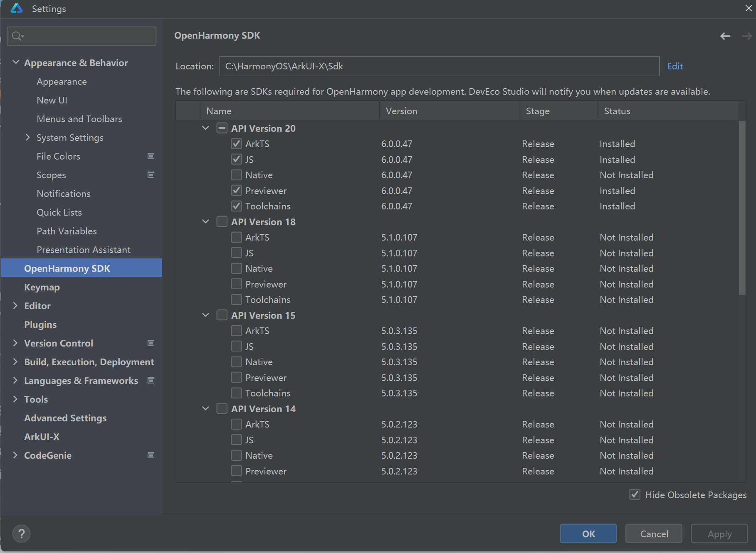Open the ArkUI-X settings page

[x=42, y=437]
